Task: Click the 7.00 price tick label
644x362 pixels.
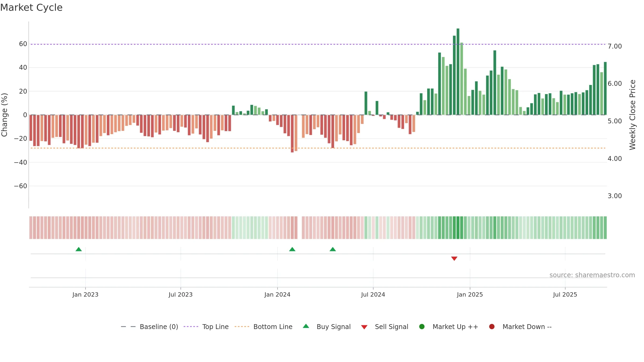Action: (615, 46)
